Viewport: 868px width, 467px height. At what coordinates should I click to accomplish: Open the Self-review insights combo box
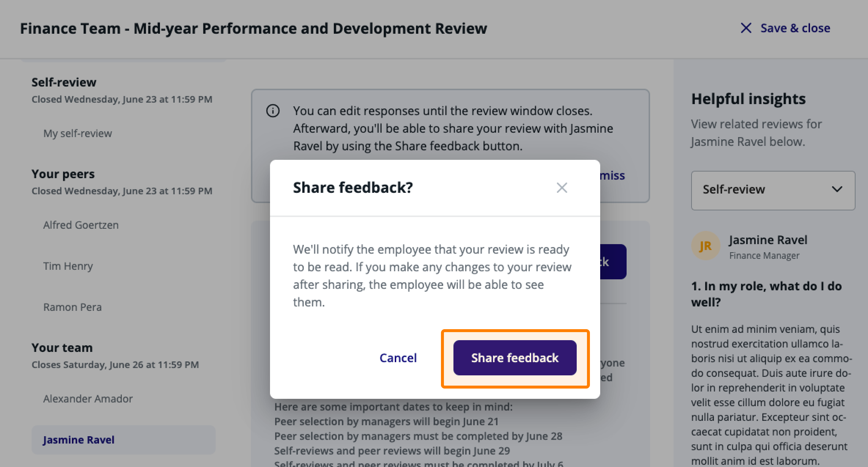773,190
